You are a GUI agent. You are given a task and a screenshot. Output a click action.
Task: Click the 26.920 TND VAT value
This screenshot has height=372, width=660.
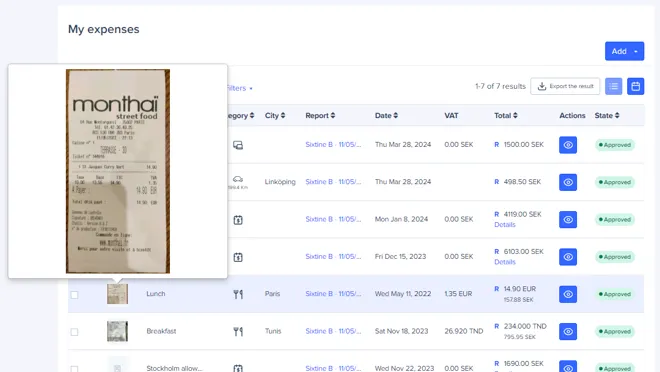(x=464, y=331)
